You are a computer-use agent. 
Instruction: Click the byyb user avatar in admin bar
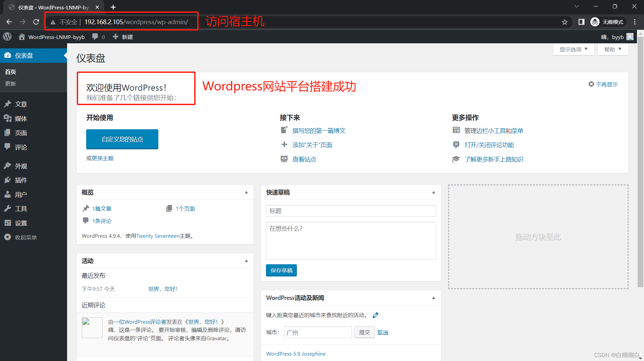tap(630, 37)
